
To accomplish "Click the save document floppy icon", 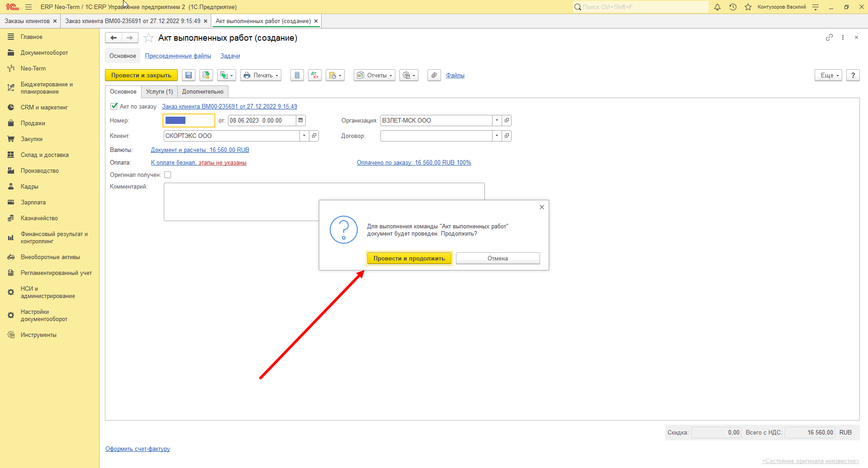I will (189, 75).
